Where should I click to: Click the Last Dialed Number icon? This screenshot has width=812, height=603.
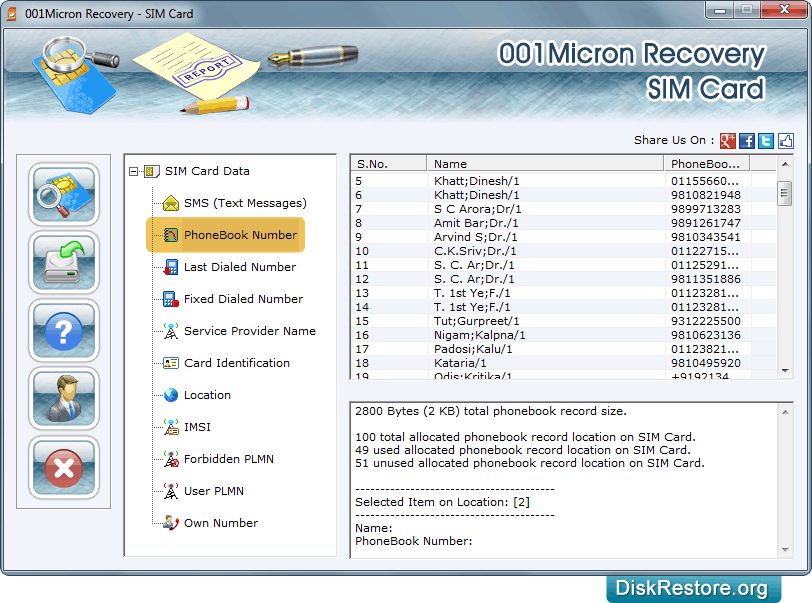coord(171,267)
